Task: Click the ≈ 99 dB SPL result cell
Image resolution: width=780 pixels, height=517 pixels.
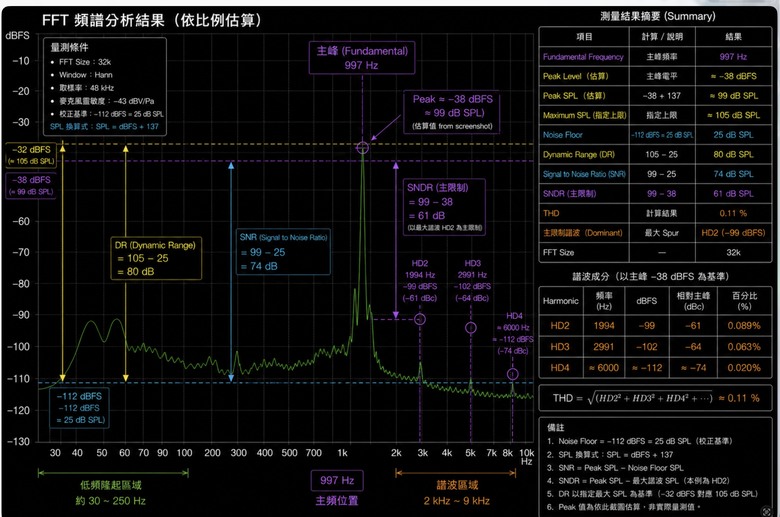Action: click(734, 96)
